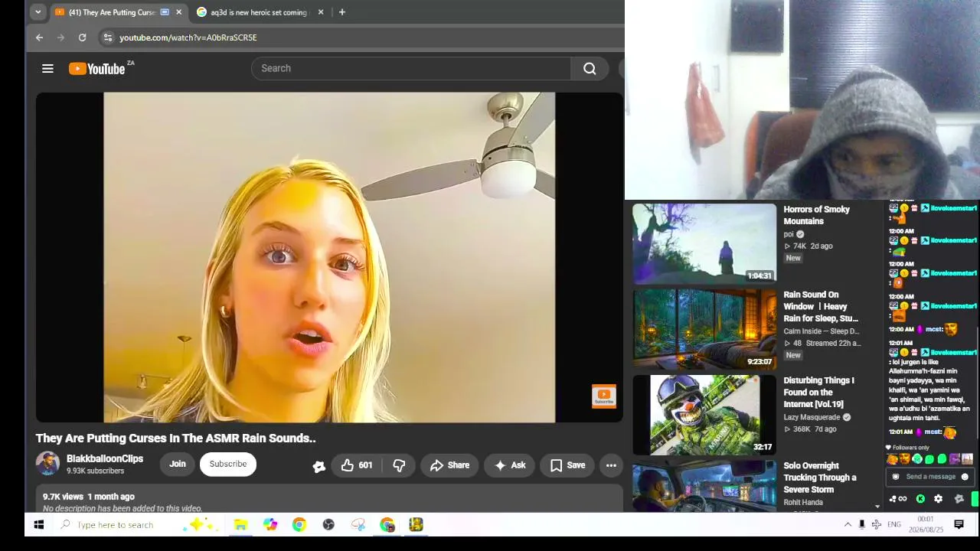
Task: Open the Windows Start menu
Action: click(39, 525)
